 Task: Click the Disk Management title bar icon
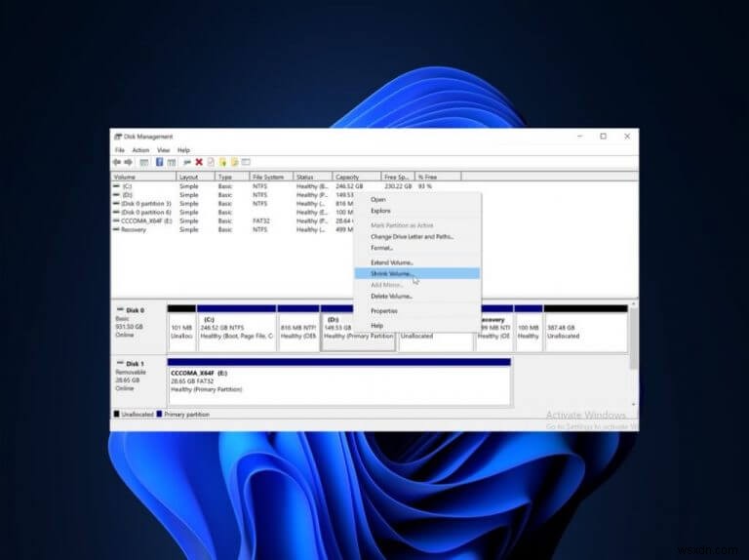coord(117,137)
